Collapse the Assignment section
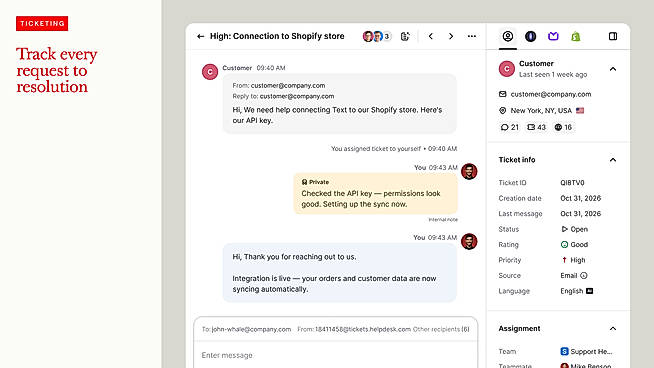Image resolution: width=654 pixels, height=368 pixels. [x=613, y=329]
